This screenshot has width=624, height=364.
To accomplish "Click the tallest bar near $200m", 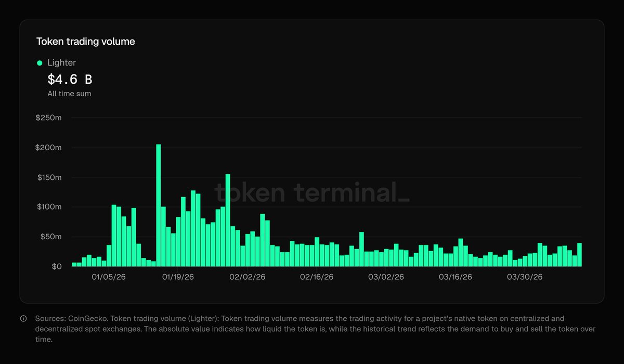I will point(159,205).
